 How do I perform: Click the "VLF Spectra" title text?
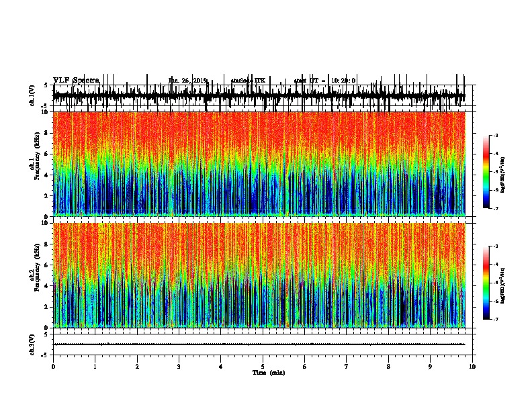point(76,81)
